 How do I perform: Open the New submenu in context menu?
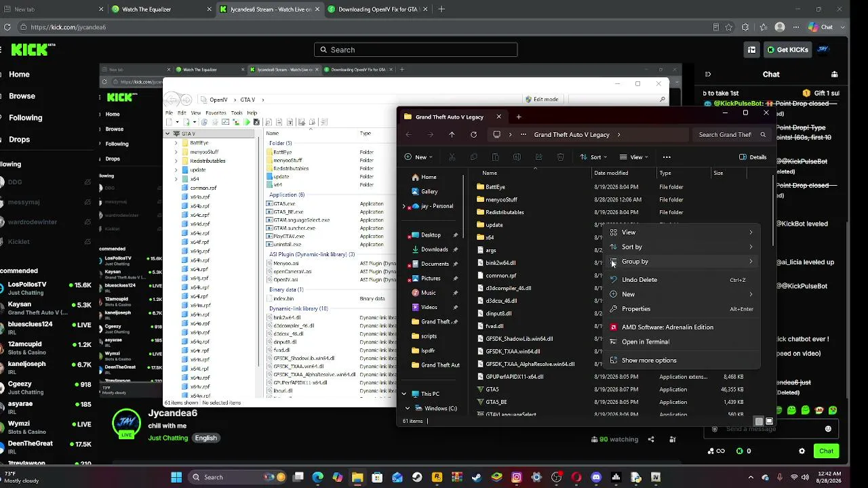pos(682,294)
